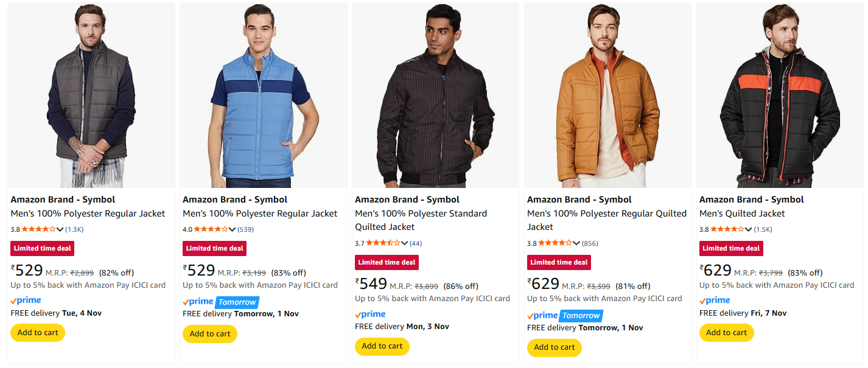Click mustard quilted jacket product image

coord(607,95)
